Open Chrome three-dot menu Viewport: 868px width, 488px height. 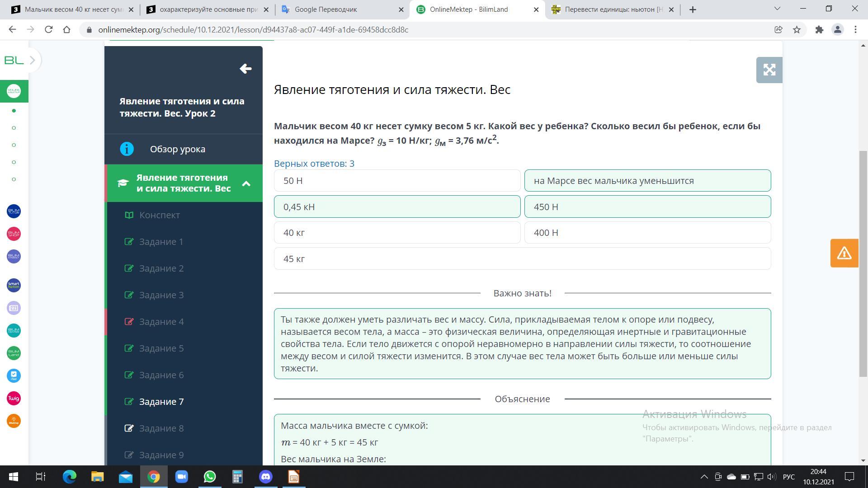click(x=855, y=29)
